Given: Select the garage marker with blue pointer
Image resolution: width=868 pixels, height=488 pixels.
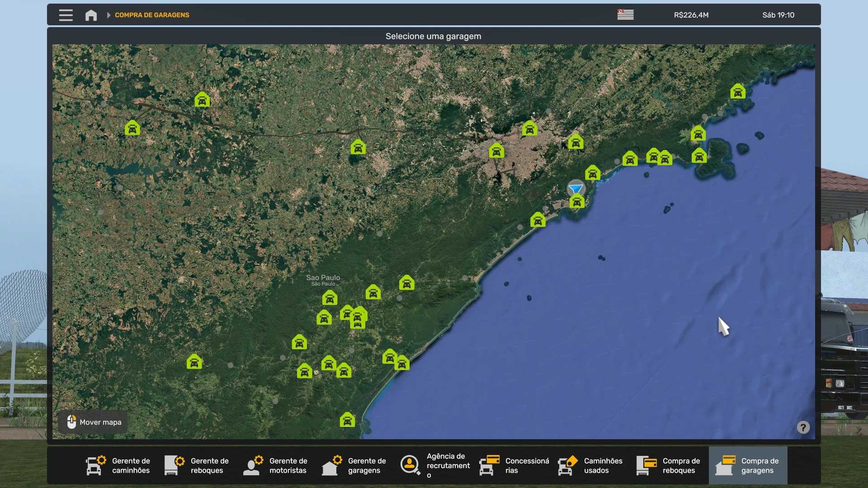Looking at the screenshot, I should tap(576, 201).
